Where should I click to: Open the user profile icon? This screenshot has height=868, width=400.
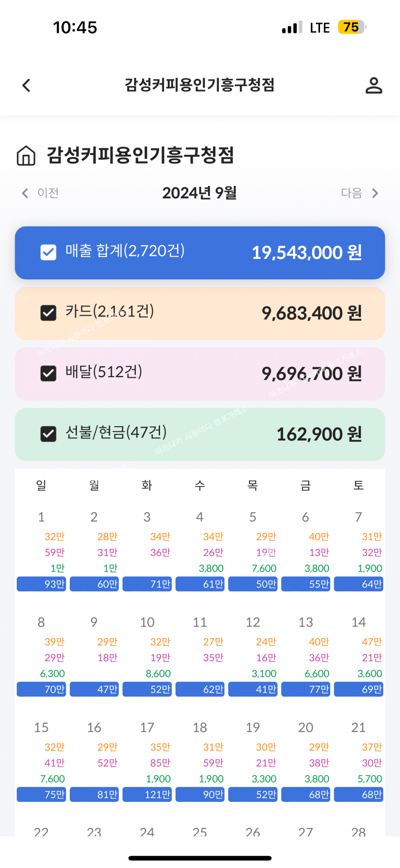point(373,85)
